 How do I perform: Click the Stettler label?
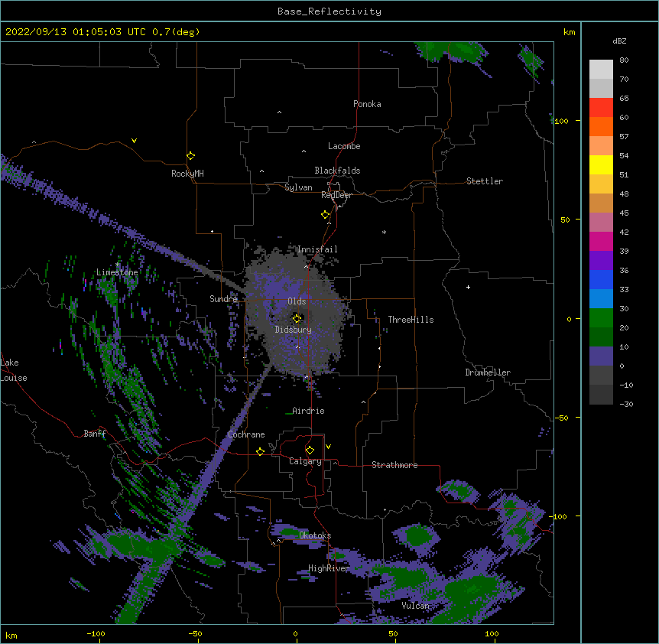coord(485,181)
